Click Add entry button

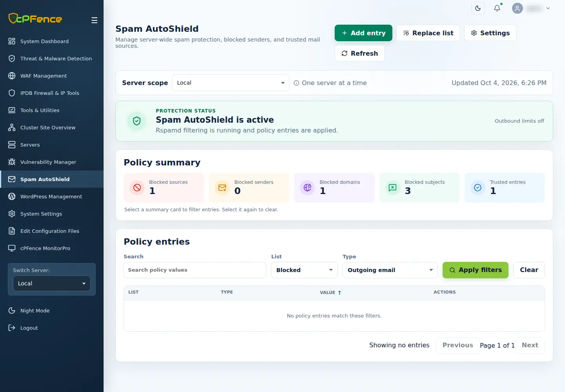[x=363, y=33]
